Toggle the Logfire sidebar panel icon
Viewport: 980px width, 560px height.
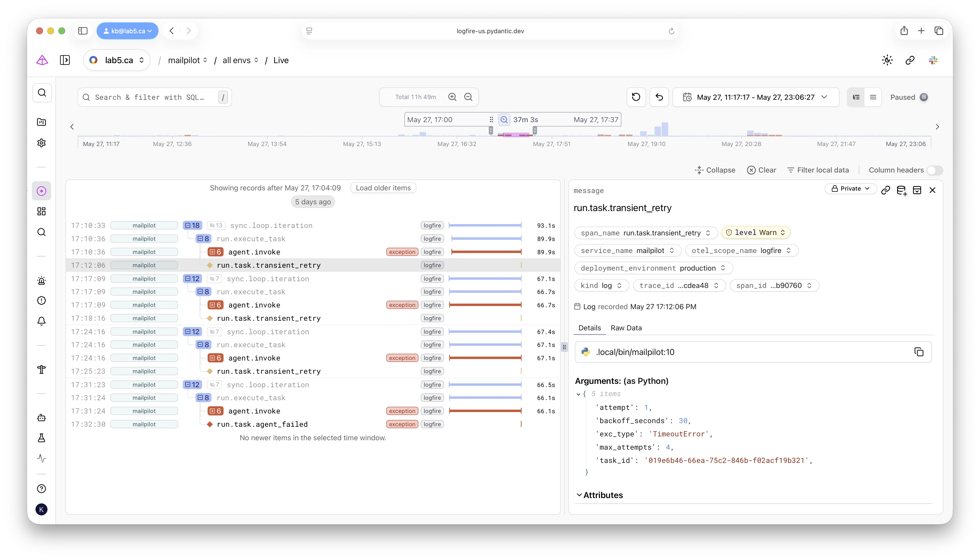(65, 60)
